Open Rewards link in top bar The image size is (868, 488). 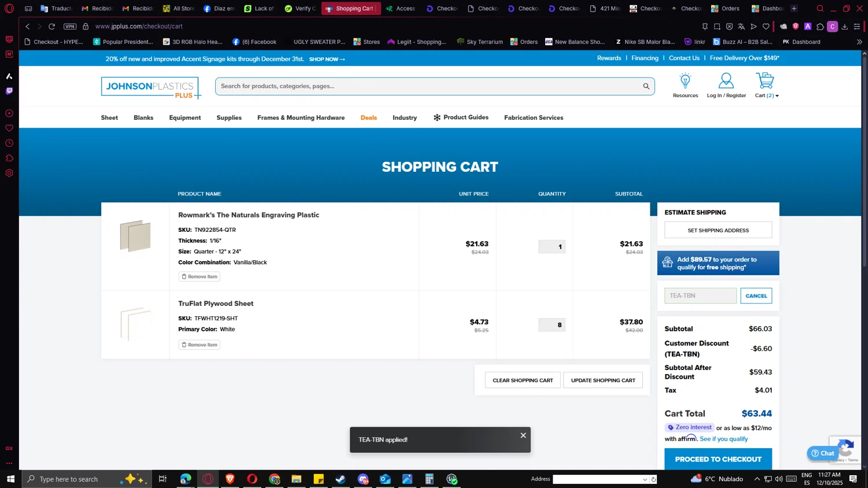click(x=609, y=58)
